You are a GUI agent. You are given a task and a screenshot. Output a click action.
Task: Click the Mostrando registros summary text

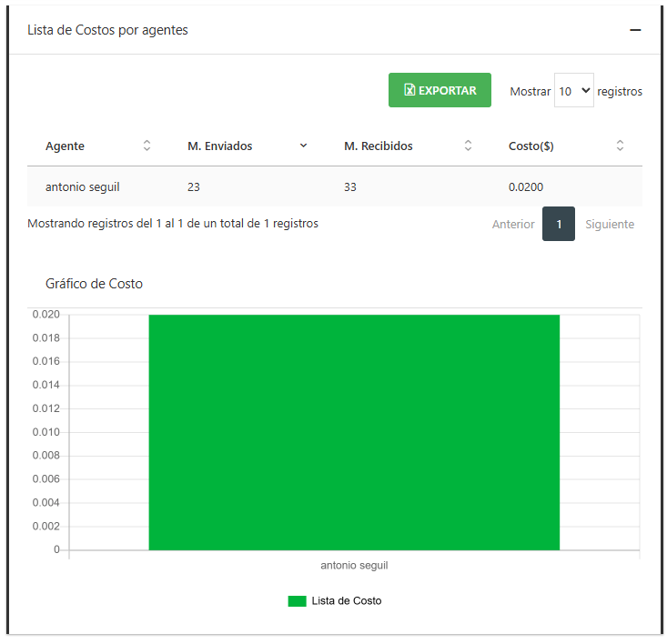click(x=173, y=224)
